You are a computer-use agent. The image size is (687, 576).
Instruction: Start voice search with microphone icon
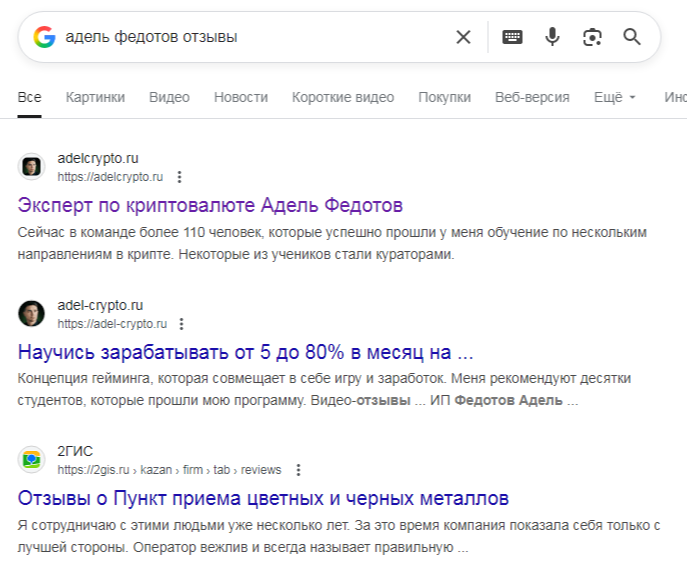(552, 37)
